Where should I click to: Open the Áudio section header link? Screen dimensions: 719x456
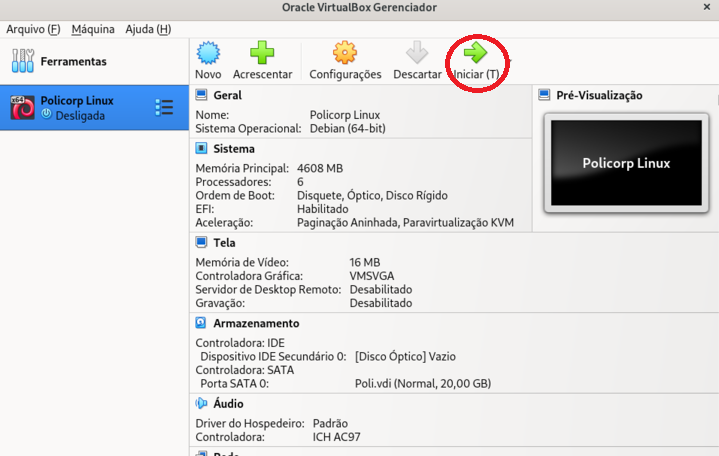tap(228, 404)
